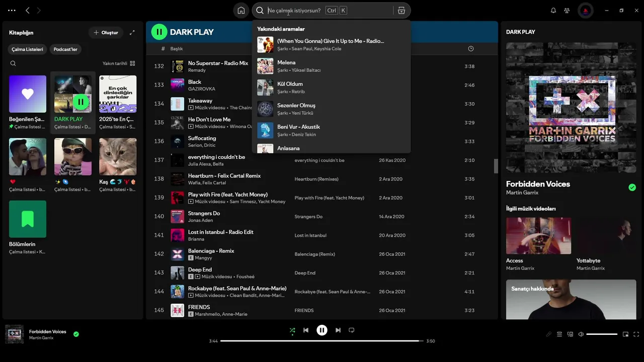Click the Oluştur create button

(x=106, y=33)
